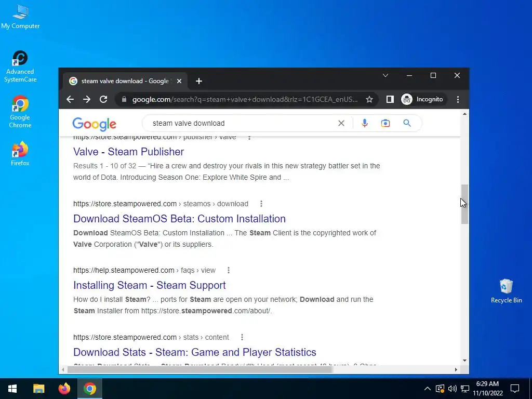
Task: Open the clock showing 6:29 AM
Action: 487,389
